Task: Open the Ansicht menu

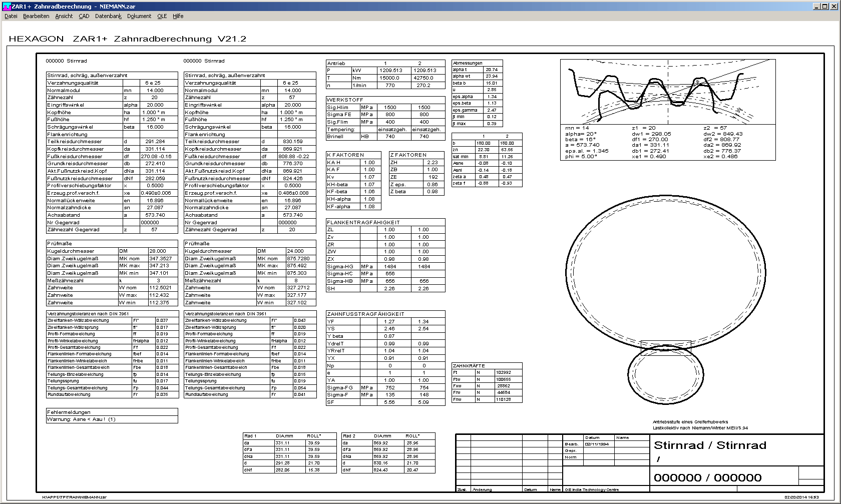Action: [64, 16]
